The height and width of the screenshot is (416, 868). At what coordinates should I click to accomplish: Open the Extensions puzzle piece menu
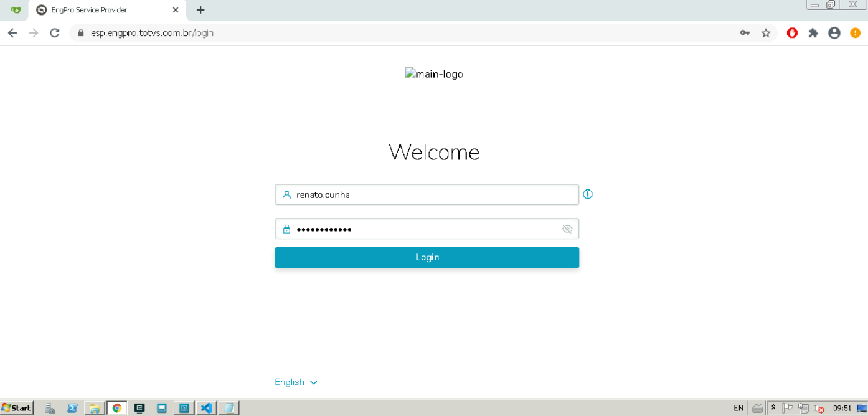coord(813,33)
